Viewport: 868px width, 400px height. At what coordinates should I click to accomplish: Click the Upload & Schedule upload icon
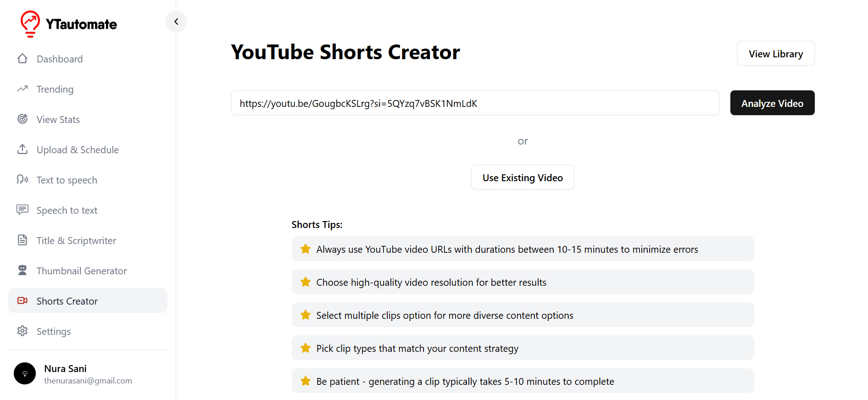(x=22, y=150)
